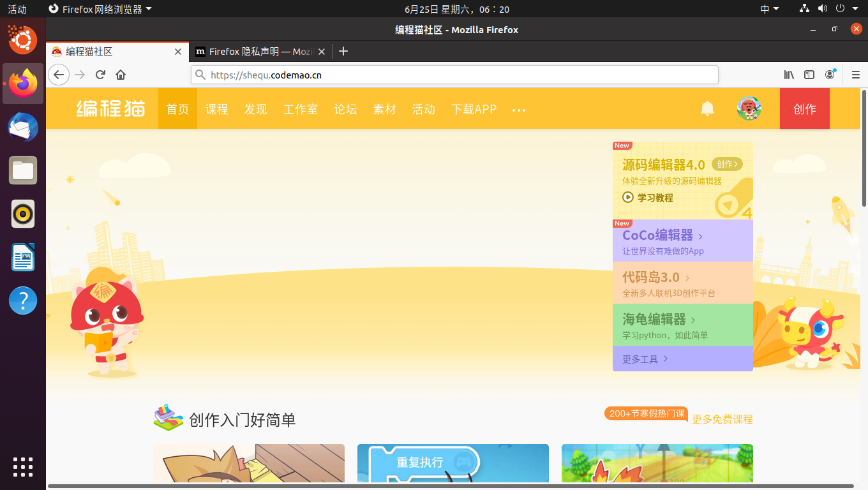Open the 学习教程 link
The image size is (868, 490).
pyautogui.click(x=655, y=198)
